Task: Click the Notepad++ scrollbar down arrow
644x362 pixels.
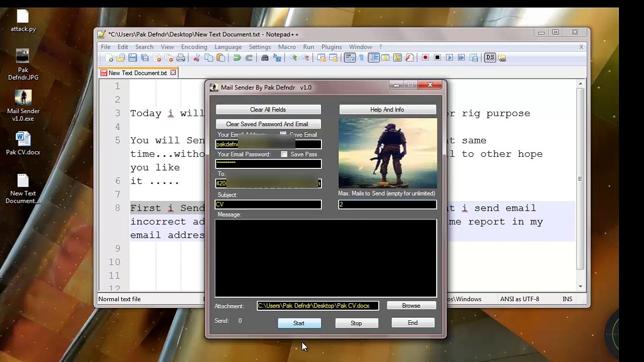Action: pyautogui.click(x=581, y=286)
